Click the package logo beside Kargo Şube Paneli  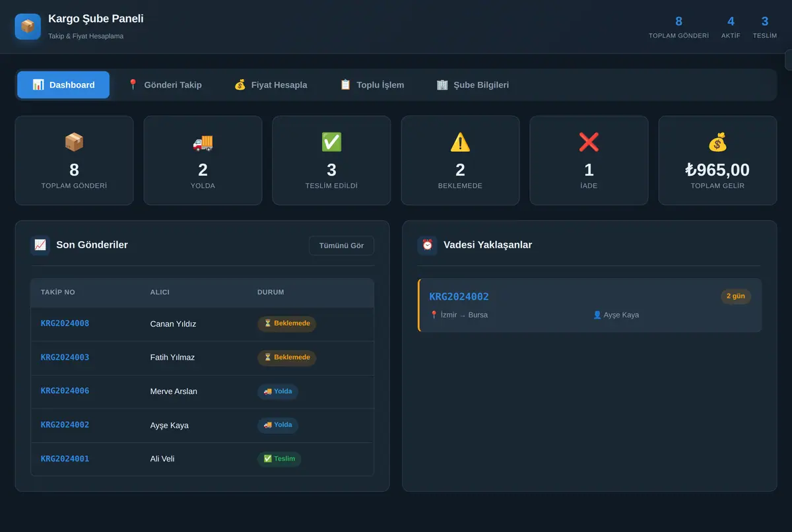(28, 26)
